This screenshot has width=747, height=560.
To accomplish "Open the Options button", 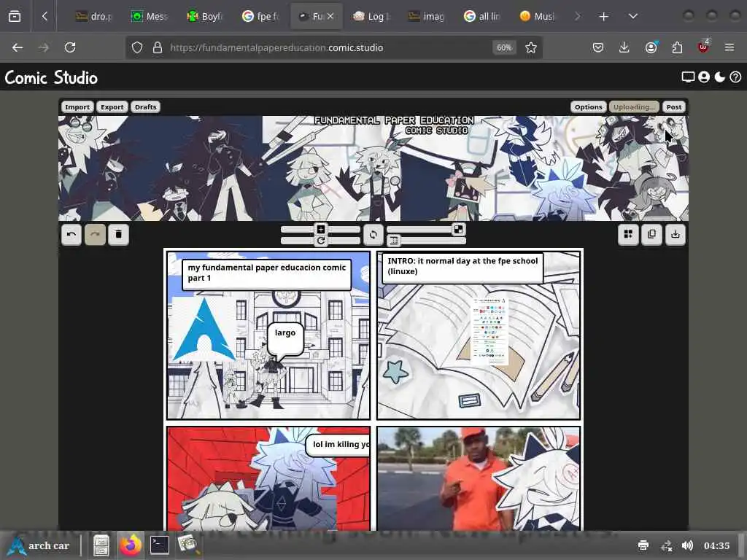I will click(589, 107).
